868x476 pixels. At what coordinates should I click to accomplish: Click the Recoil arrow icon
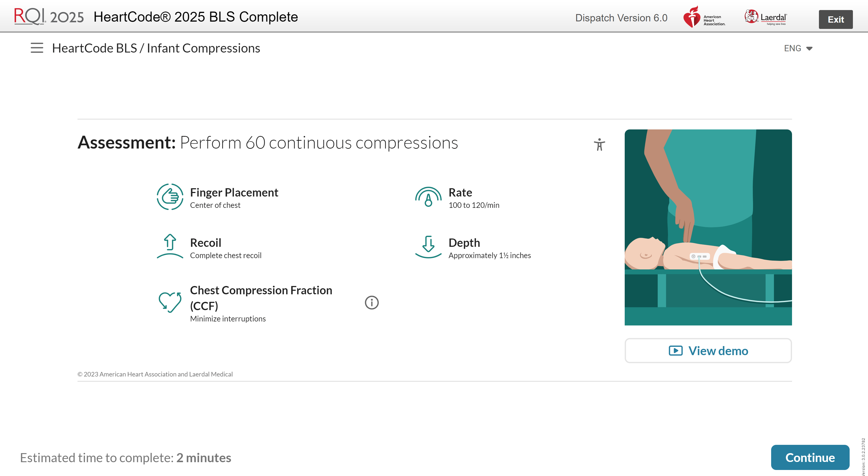coord(170,246)
